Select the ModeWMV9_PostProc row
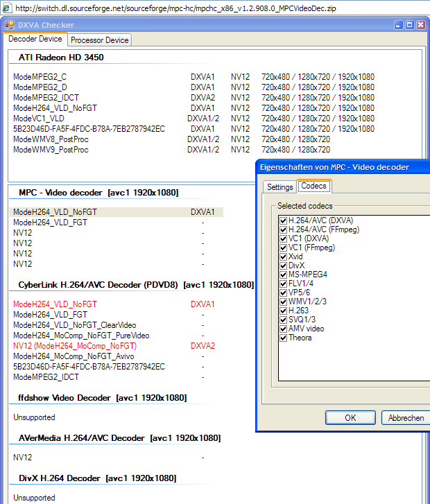The image size is (430, 504). 171,150
